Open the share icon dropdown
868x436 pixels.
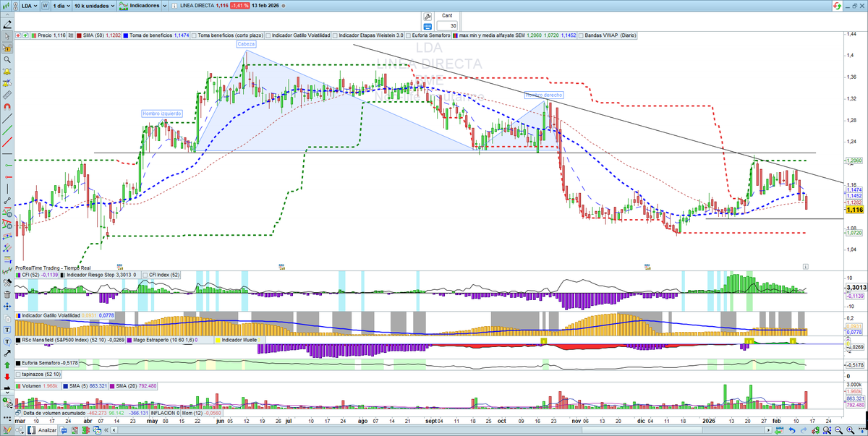point(19,430)
